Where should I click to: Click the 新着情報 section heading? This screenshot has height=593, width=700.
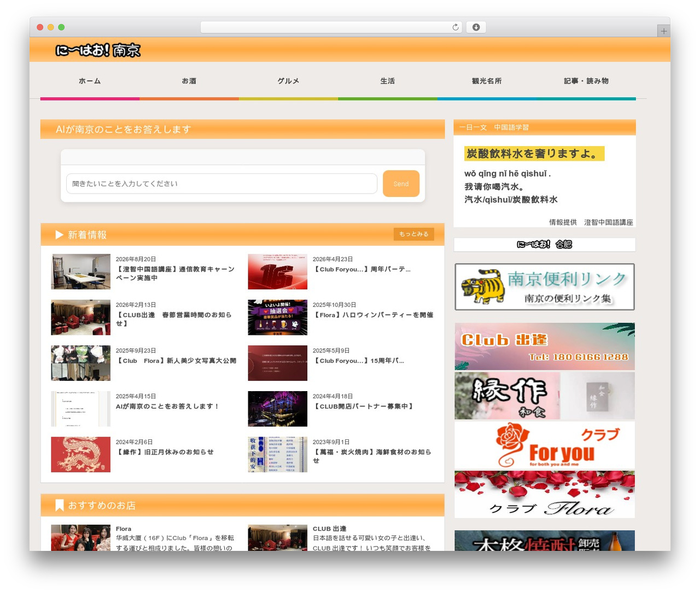(87, 235)
